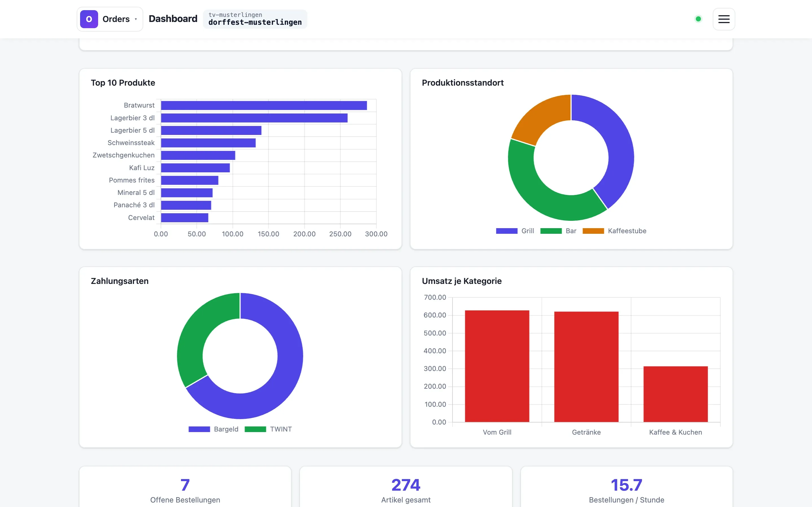Select the dorffest-musterlingen event chip
The height and width of the screenshot is (507, 812).
tap(255, 19)
